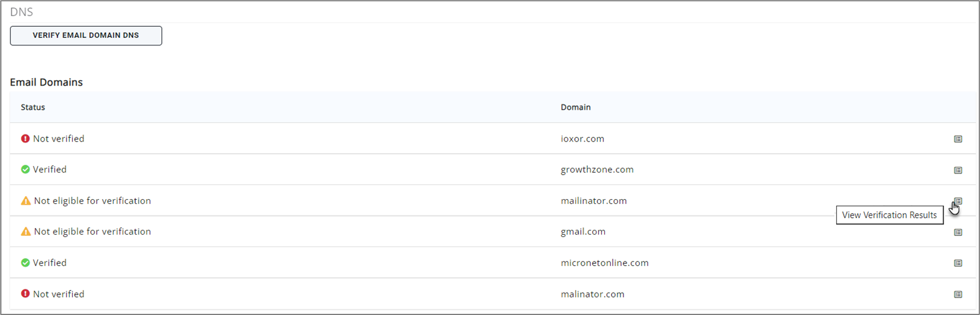Screen dimensions: 980x315
Task: View verification results for micronetonline.com
Action: (x=958, y=263)
